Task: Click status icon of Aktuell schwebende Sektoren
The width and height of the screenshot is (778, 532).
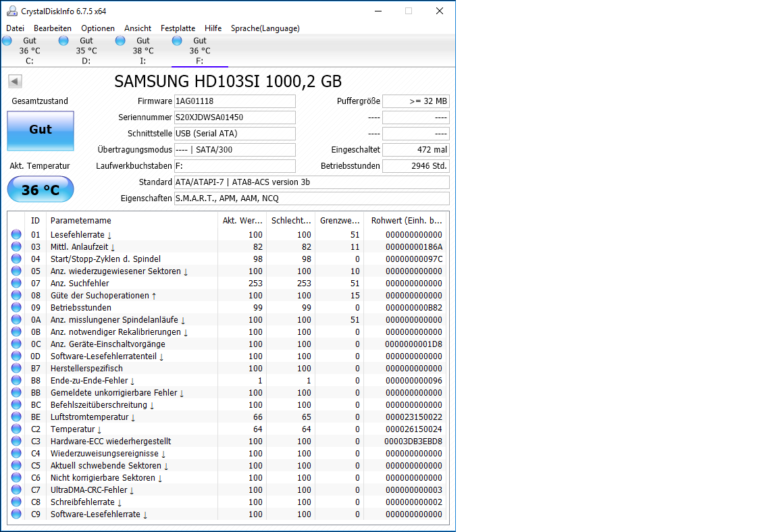Action: pos(16,465)
